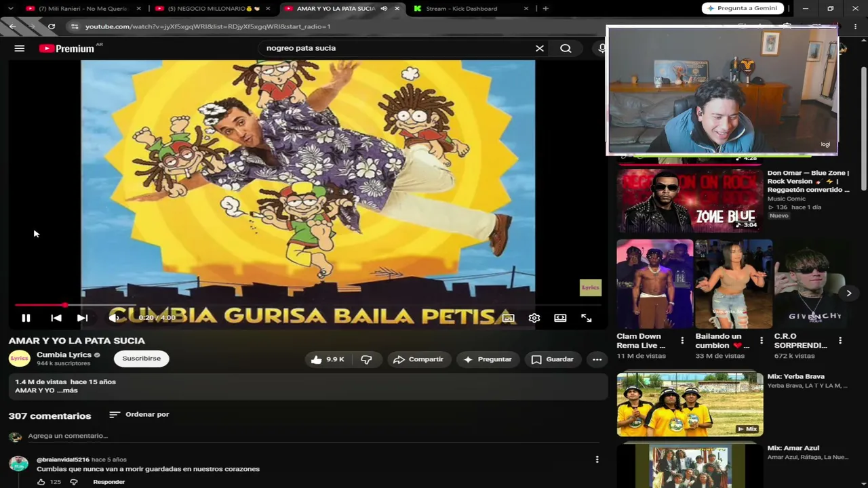Save the video with Guardar
Screen dimensions: 868x488
tap(552, 359)
